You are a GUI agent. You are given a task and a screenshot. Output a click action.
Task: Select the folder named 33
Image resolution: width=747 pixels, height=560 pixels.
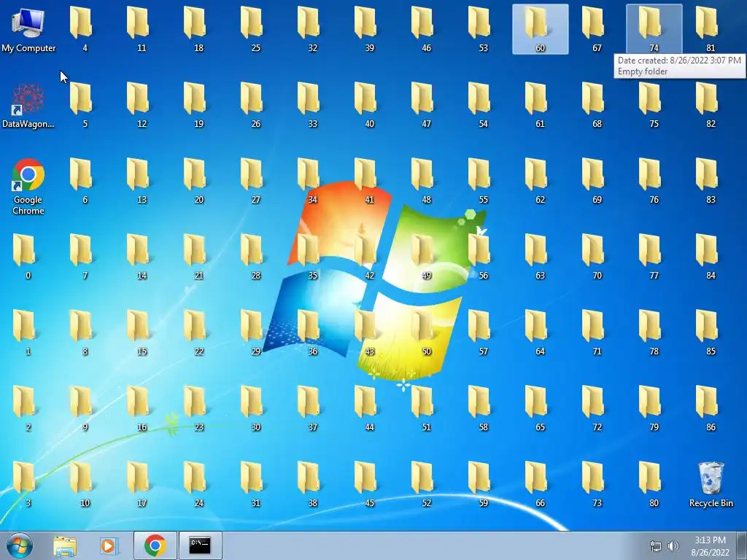tap(312, 106)
